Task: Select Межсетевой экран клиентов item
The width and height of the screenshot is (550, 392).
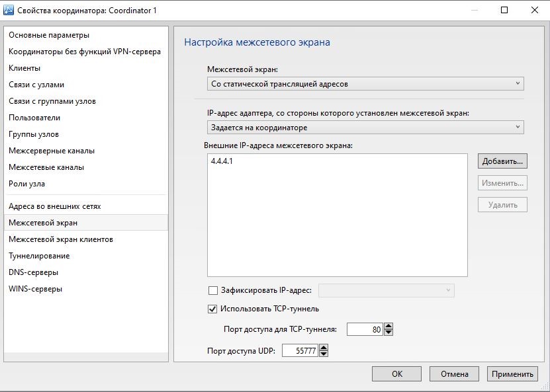Action: coord(61,239)
